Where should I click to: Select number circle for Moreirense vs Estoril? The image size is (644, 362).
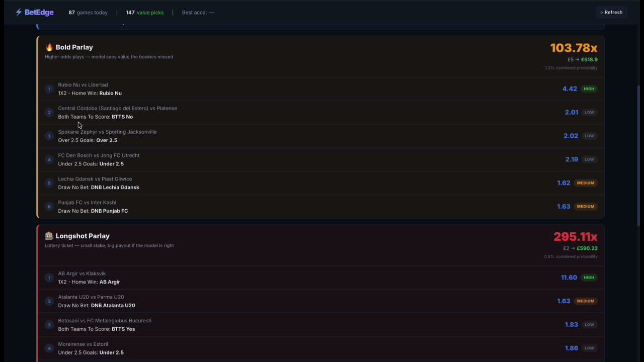click(49, 348)
